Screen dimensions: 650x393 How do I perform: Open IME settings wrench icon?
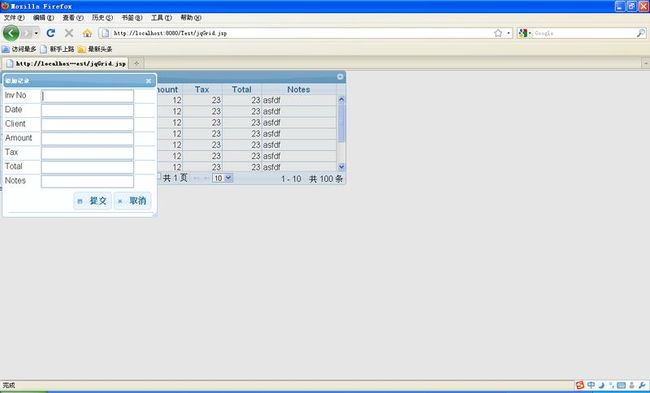click(642, 385)
